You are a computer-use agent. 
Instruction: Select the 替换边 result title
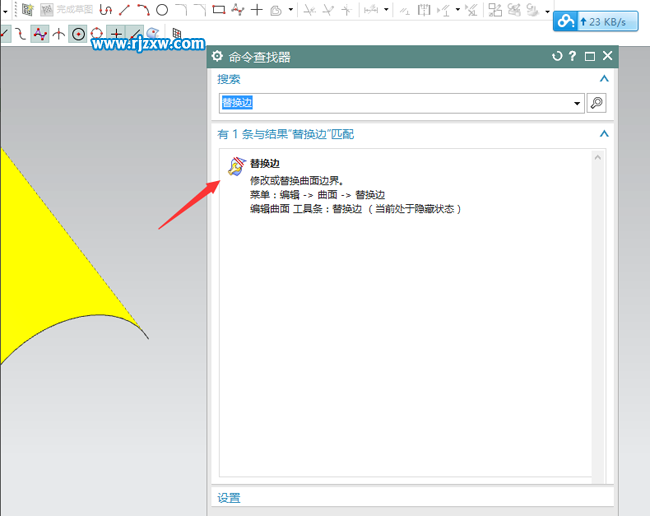coord(264,163)
